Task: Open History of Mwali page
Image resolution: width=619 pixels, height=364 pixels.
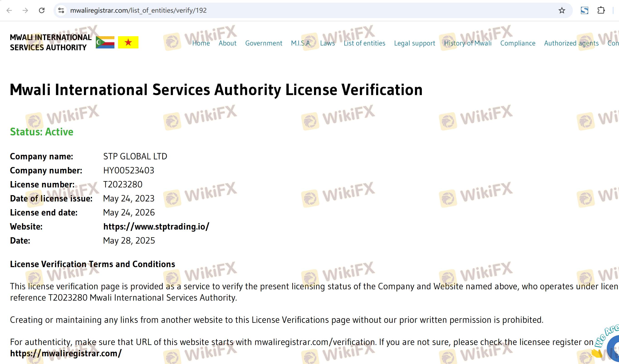Action: point(468,43)
